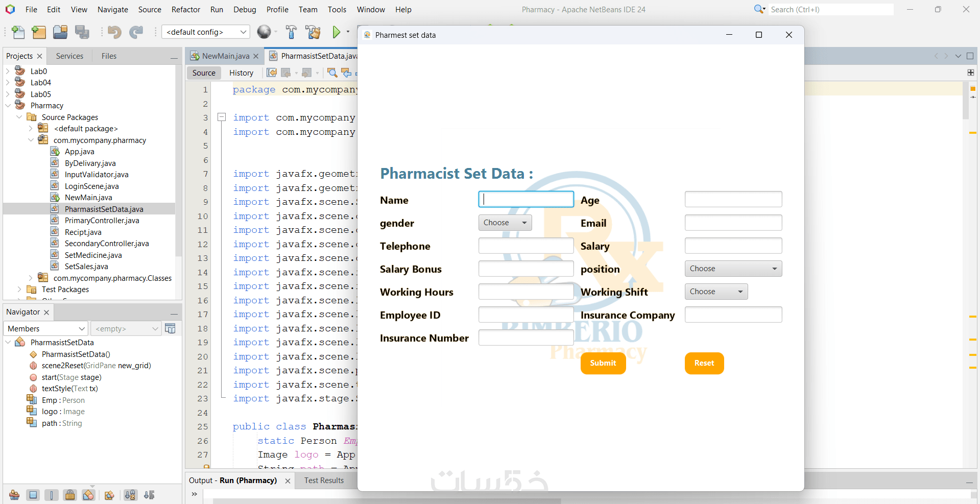Screen dimensions: 980x504
Task: Close the NewMain.java editor tab
Action: 256,56
